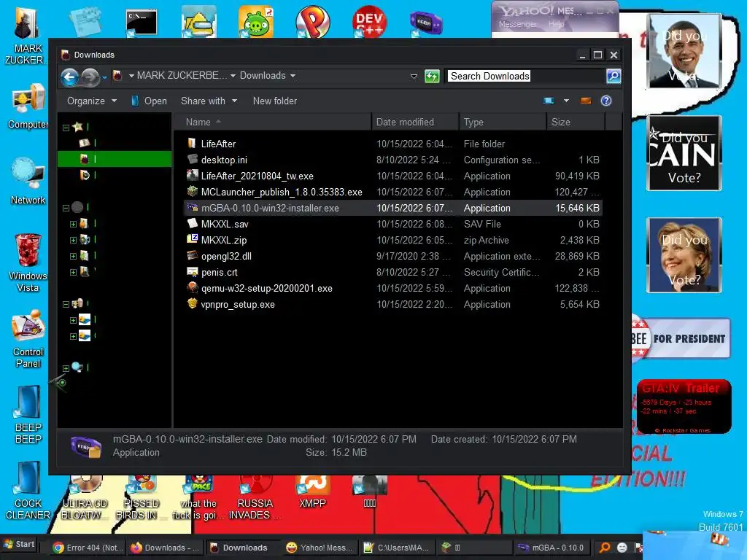Open the Windows Vista recycle bin icon

coord(28,262)
